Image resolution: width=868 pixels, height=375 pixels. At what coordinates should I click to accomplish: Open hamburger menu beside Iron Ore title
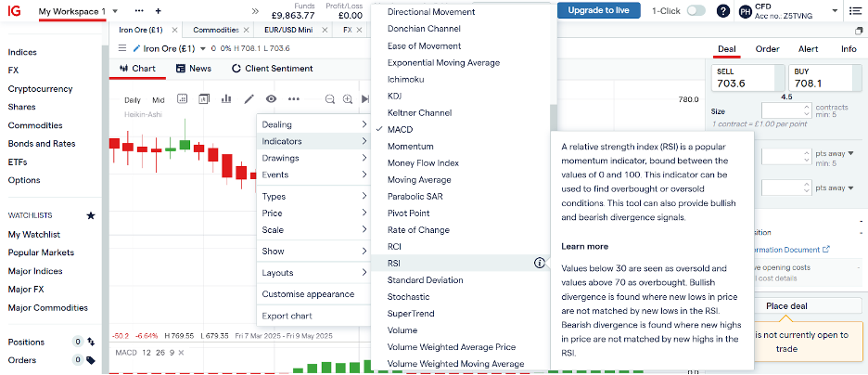[x=122, y=49]
